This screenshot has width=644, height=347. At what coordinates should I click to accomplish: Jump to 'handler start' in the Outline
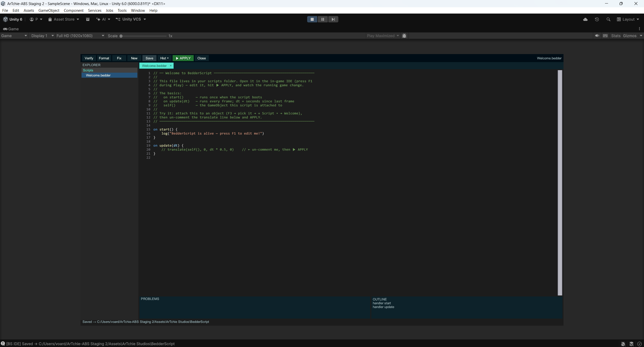[382, 303]
